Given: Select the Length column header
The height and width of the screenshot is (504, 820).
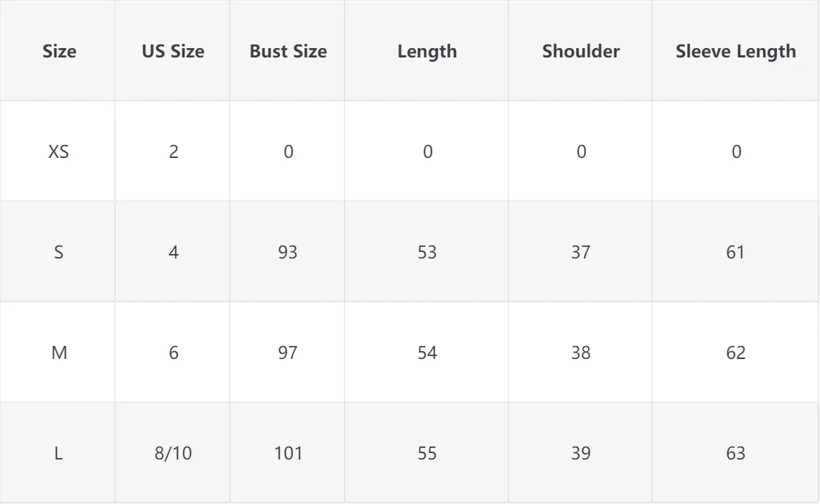Looking at the screenshot, I should coord(427,52).
